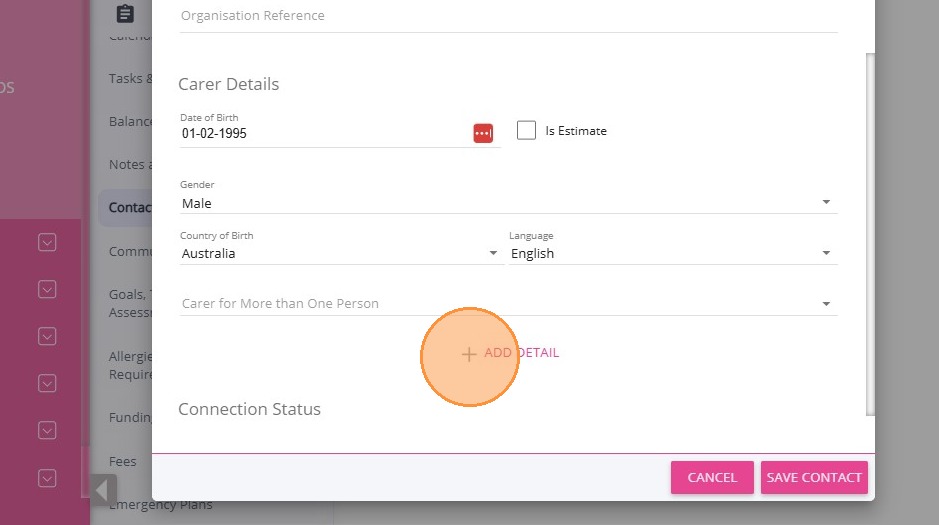Click into the Date of Birth field
This screenshot has height=525, width=939.
(320, 133)
